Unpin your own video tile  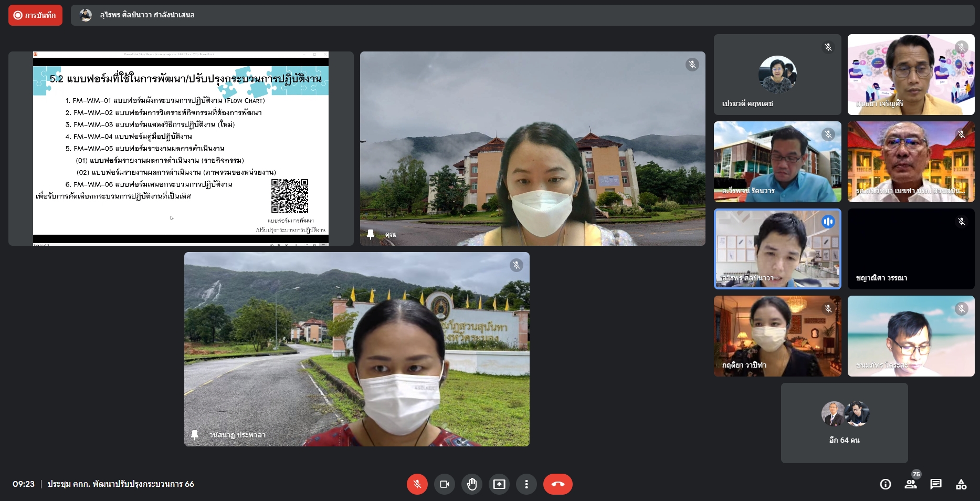point(371,234)
